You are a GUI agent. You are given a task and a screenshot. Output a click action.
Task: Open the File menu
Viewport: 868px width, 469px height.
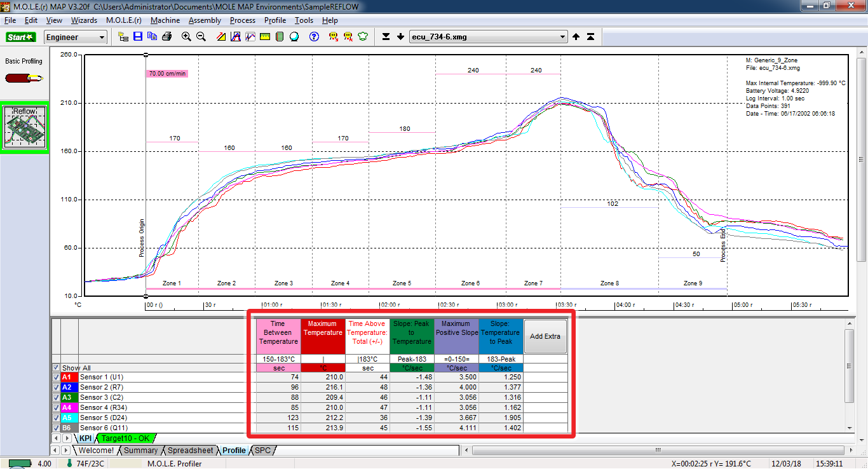10,20
